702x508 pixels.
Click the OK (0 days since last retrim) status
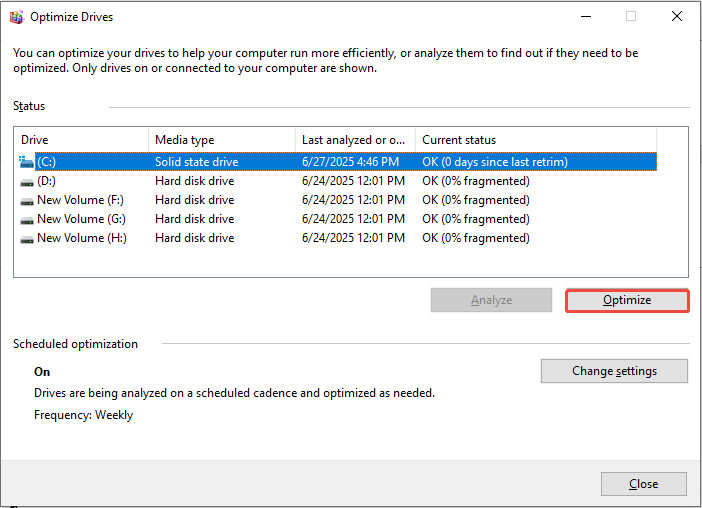[495, 162]
